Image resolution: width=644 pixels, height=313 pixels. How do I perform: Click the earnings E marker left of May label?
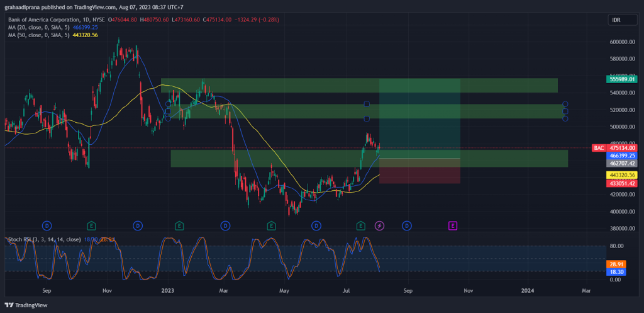click(271, 225)
